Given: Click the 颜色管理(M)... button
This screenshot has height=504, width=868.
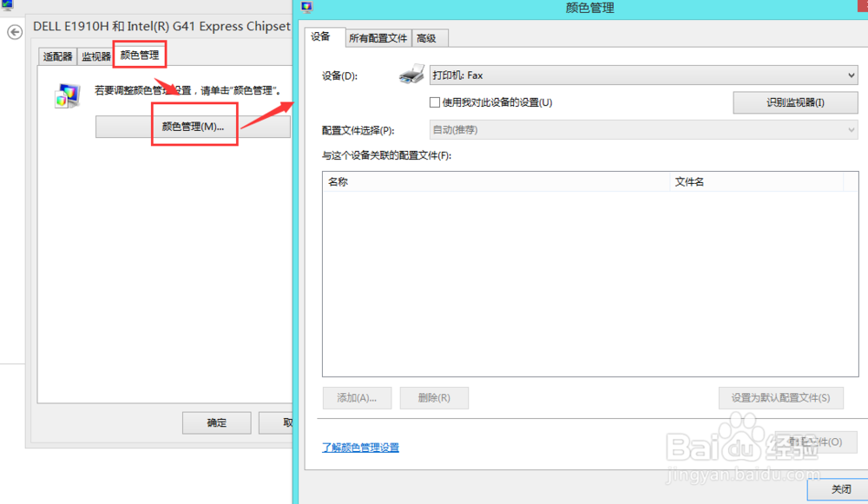Looking at the screenshot, I should point(194,126).
